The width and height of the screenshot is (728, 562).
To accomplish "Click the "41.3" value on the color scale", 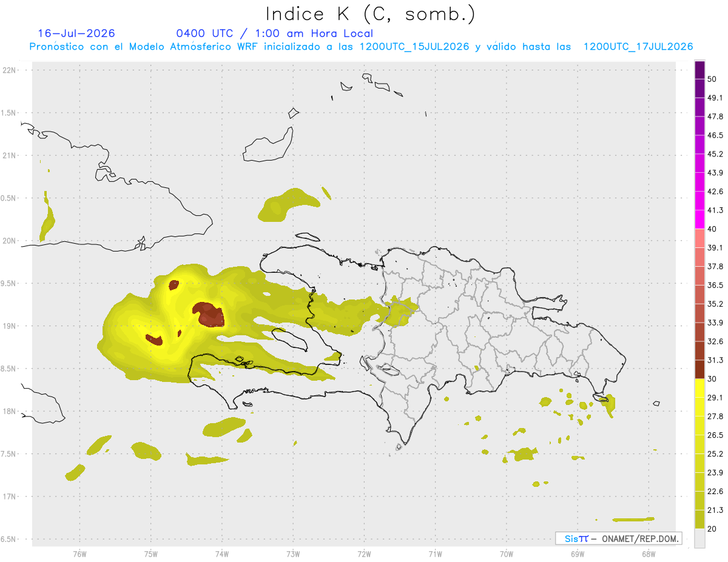I will coord(716,210).
